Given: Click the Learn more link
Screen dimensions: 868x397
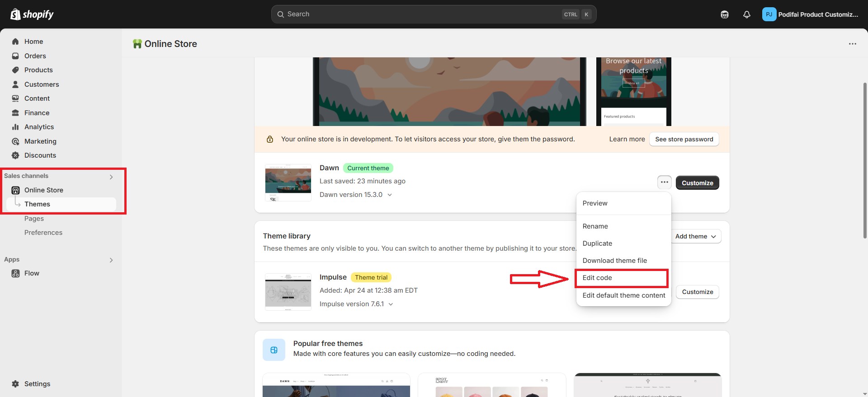Looking at the screenshot, I should click(627, 139).
